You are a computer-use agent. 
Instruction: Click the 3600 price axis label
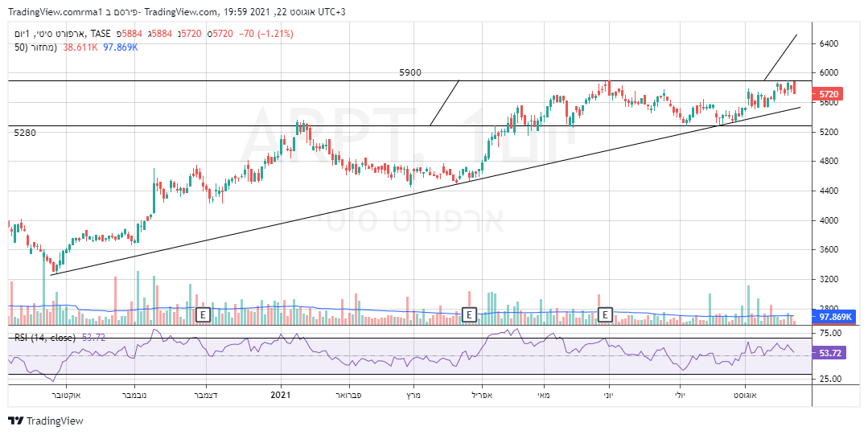coord(829,249)
